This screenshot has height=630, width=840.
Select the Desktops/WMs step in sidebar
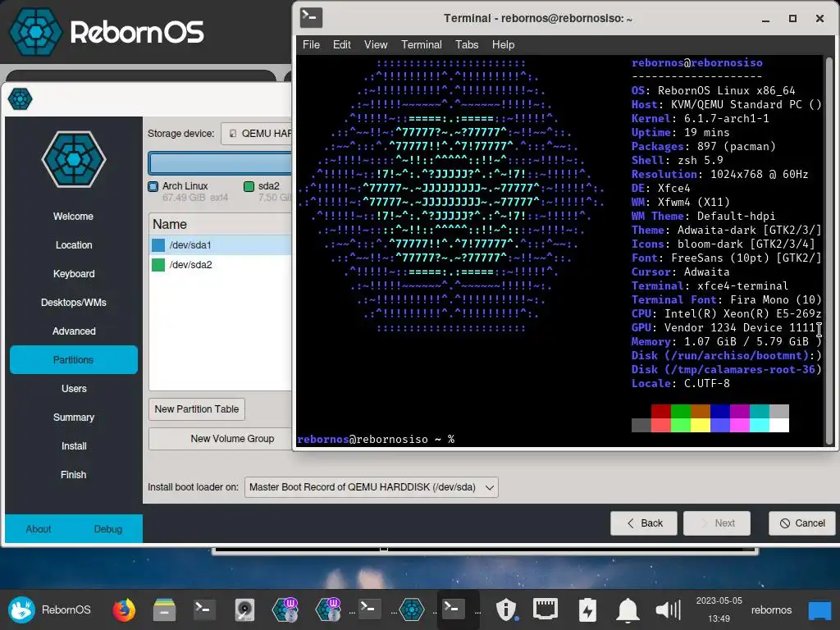pos(73,303)
